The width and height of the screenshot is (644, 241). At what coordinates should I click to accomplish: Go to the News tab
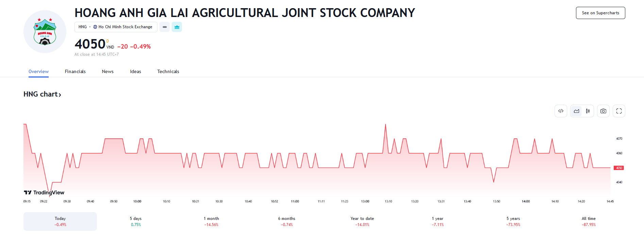point(108,71)
